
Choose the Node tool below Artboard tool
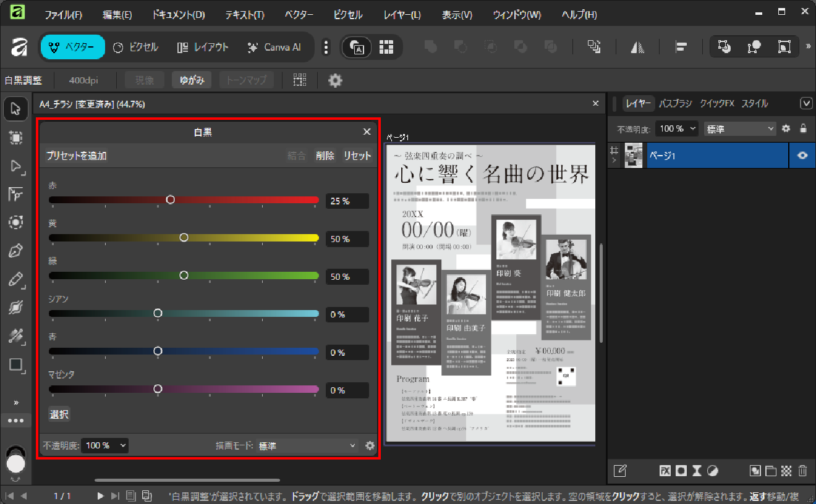[x=15, y=166]
